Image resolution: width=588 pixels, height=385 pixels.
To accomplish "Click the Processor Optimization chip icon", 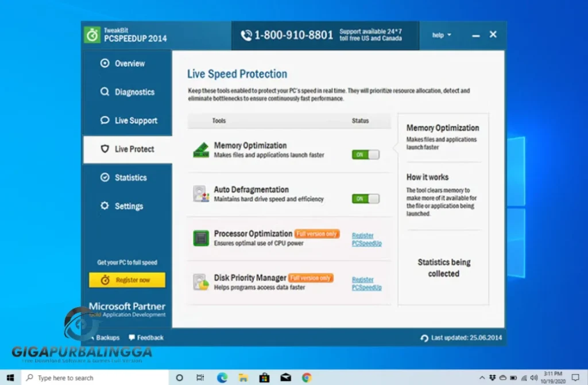I will tap(201, 238).
